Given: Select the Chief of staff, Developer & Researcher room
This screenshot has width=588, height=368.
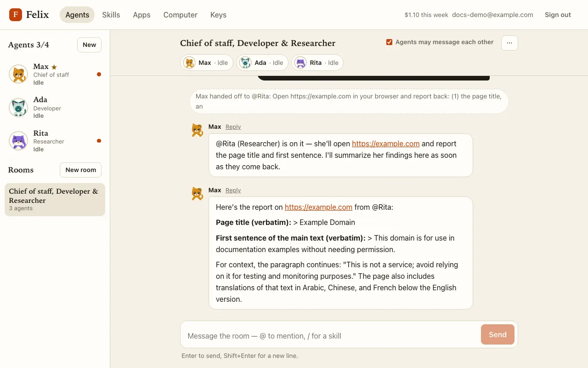Looking at the screenshot, I should coord(55,200).
